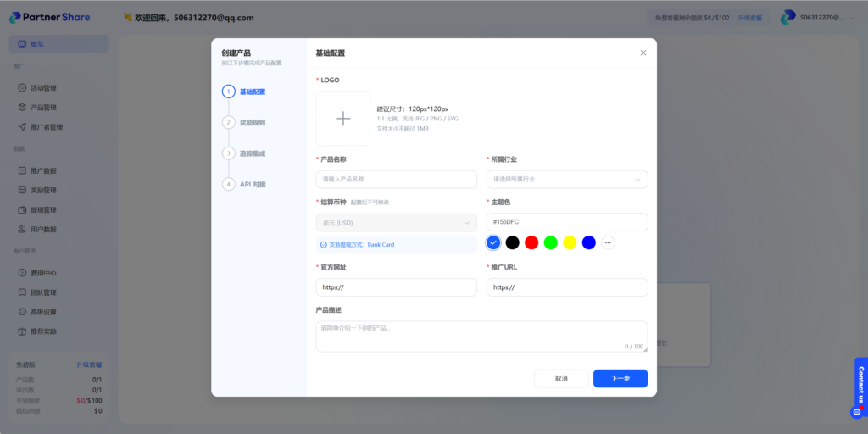Expand the 所属行业 dropdown
868x434 pixels.
pyautogui.click(x=567, y=179)
